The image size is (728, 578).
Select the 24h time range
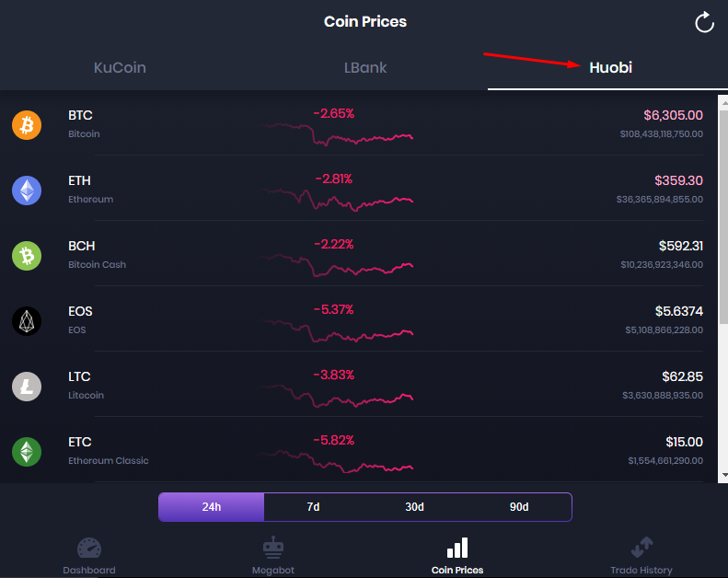click(212, 507)
